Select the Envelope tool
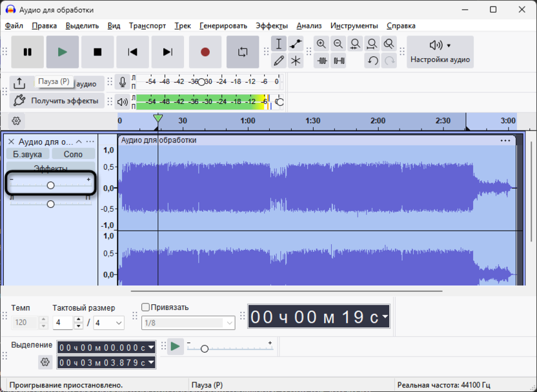 [296, 44]
